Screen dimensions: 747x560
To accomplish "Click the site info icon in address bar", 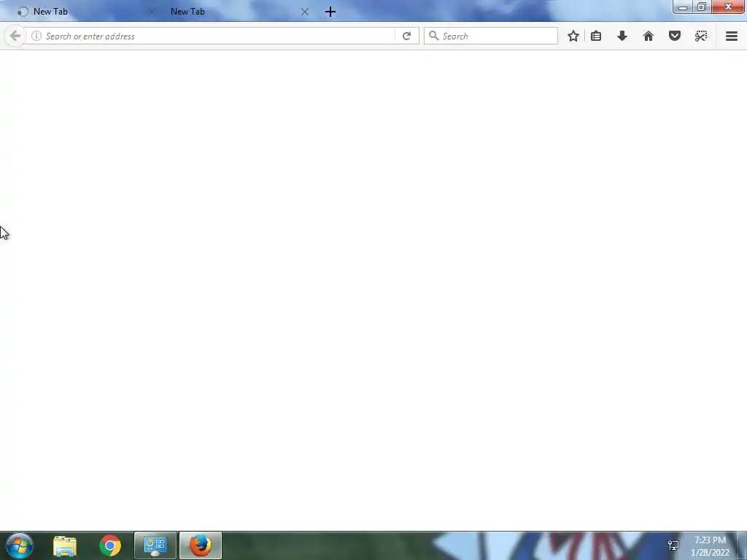I will pyautogui.click(x=36, y=36).
